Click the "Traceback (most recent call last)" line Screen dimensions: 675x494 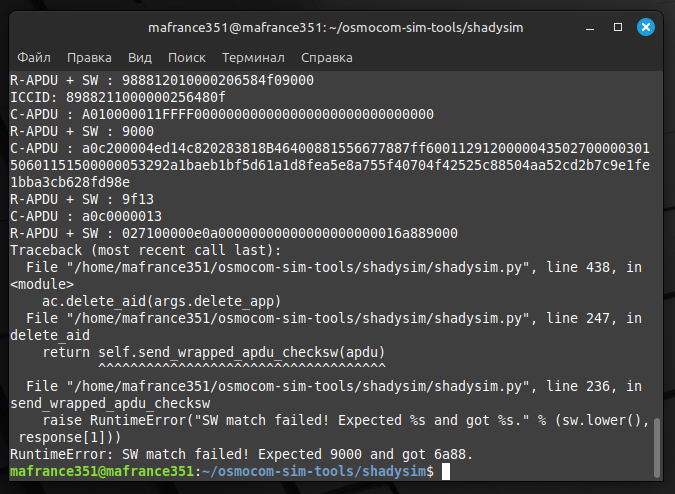(146, 249)
